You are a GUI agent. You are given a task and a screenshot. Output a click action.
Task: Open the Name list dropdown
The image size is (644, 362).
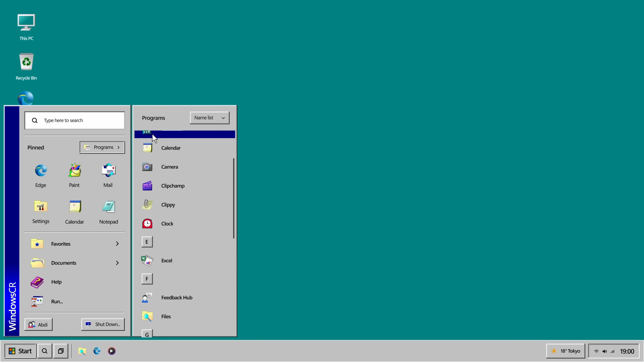pyautogui.click(x=209, y=118)
